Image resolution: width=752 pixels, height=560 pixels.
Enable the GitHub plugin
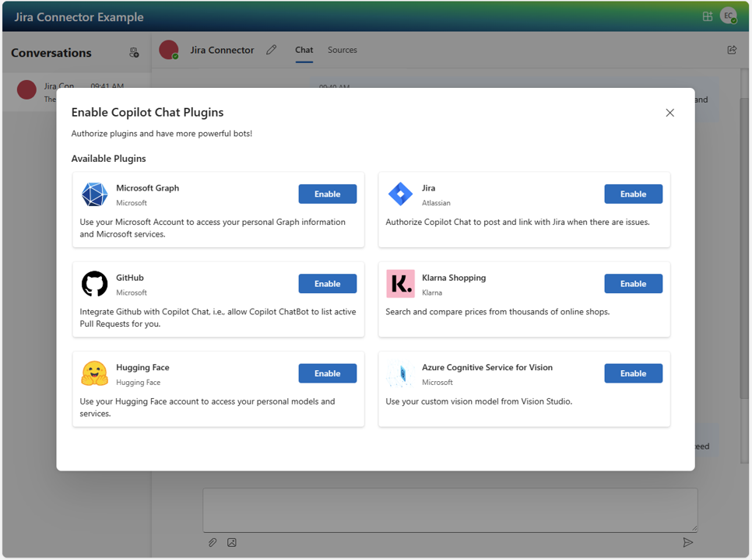click(328, 284)
